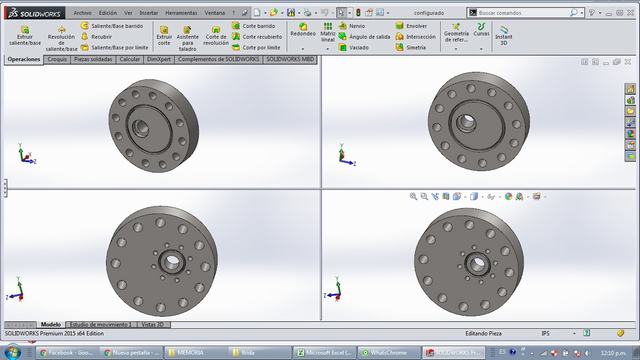Expand the Geometría de referencia dropdown
This screenshot has height=360, width=640.
(456, 49)
